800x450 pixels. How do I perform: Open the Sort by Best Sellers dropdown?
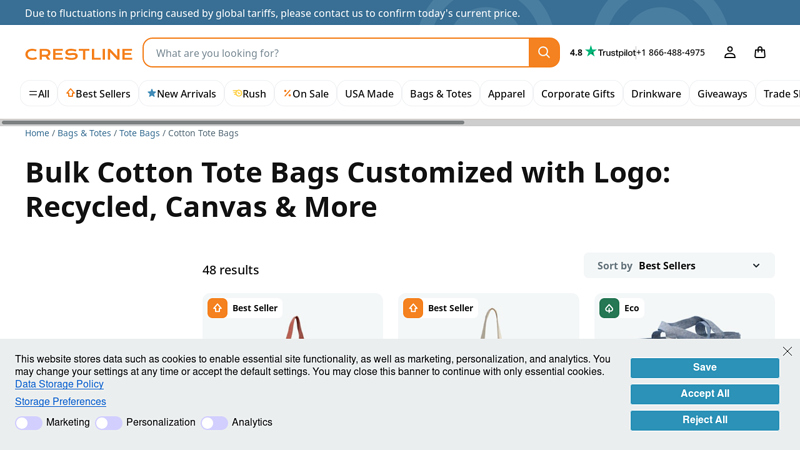tap(679, 266)
